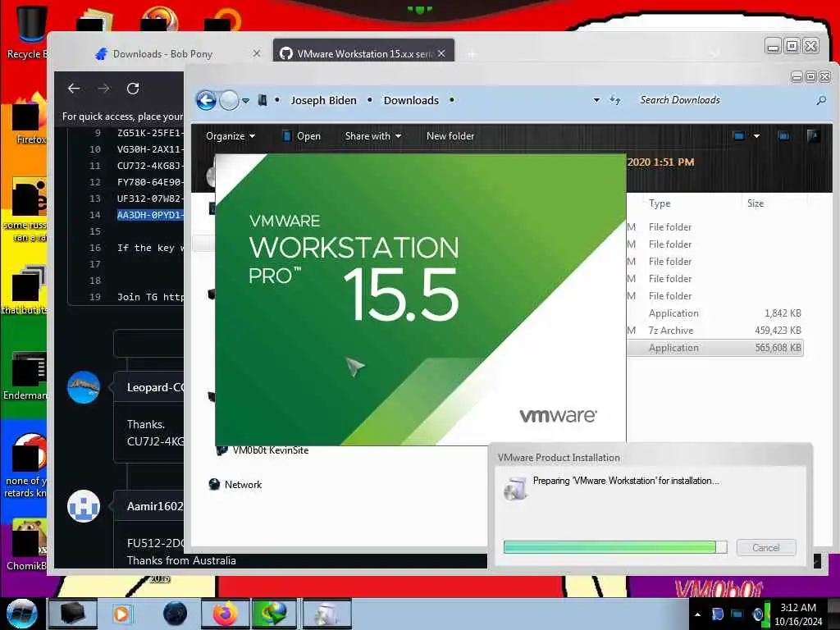The width and height of the screenshot is (840, 630).
Task: Switch to VMware installer taskbar item
Action: pyautogui.click(x=326, y=614)
